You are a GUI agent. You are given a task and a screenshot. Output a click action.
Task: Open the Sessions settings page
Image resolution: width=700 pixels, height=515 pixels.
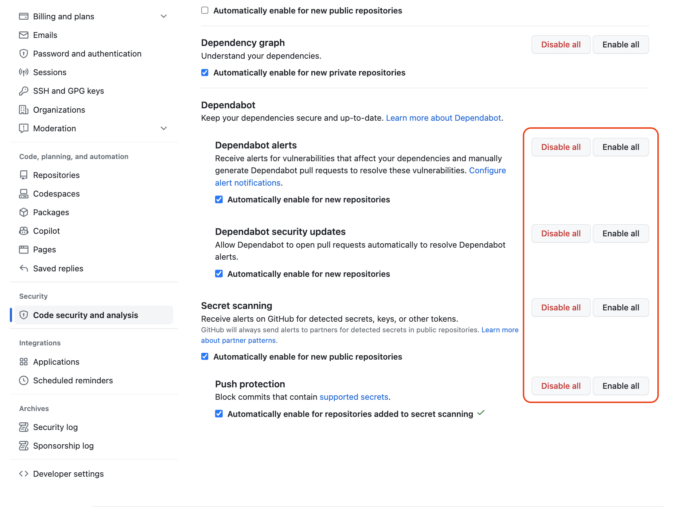coord(49,72)
